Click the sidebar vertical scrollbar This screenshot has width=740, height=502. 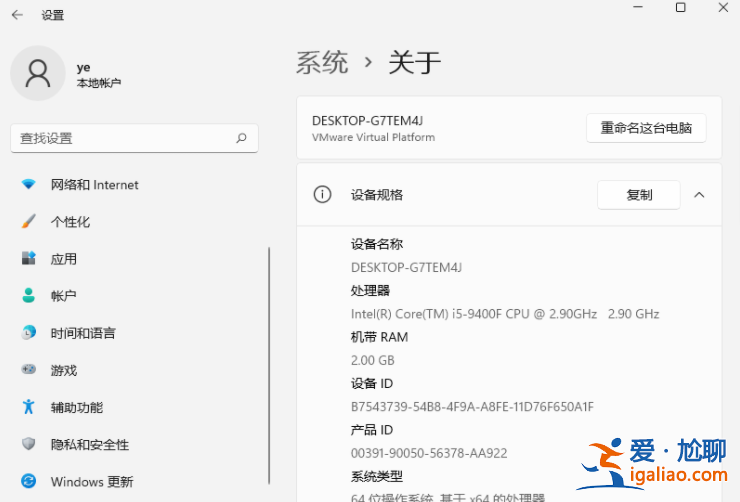pos(269,366)
